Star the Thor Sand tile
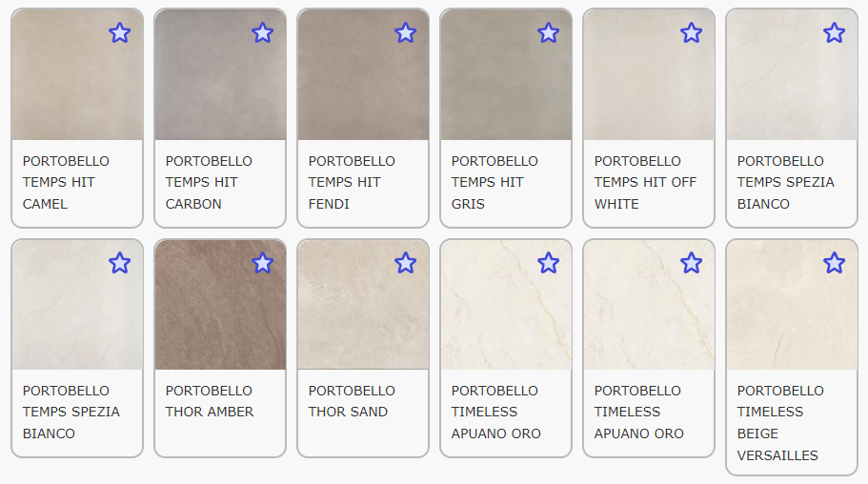868x484 pixels. [405, 263]
